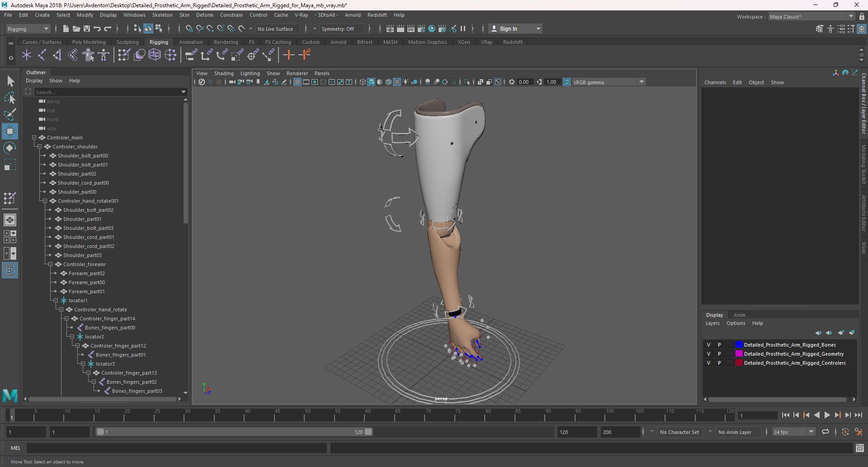Click the Undo arrow icon
The height and width of the screenshot is (467, 868).
pos(97,29)
